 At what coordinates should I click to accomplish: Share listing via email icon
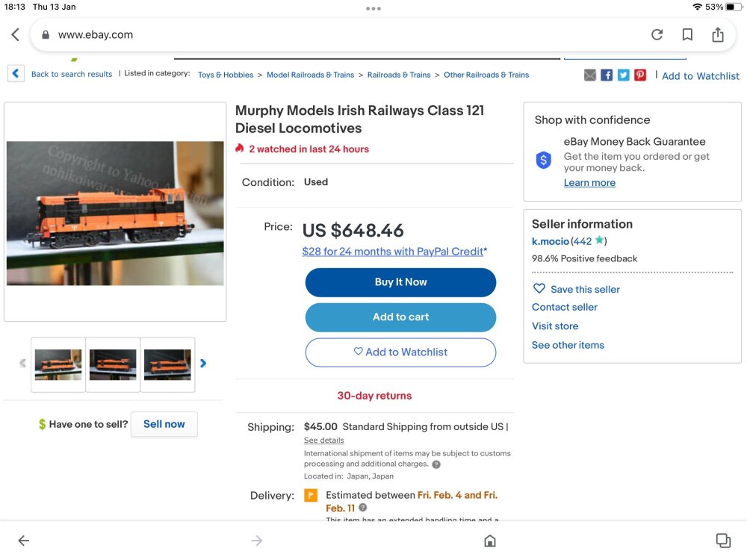pyautogui.click(x=590, y=75)
